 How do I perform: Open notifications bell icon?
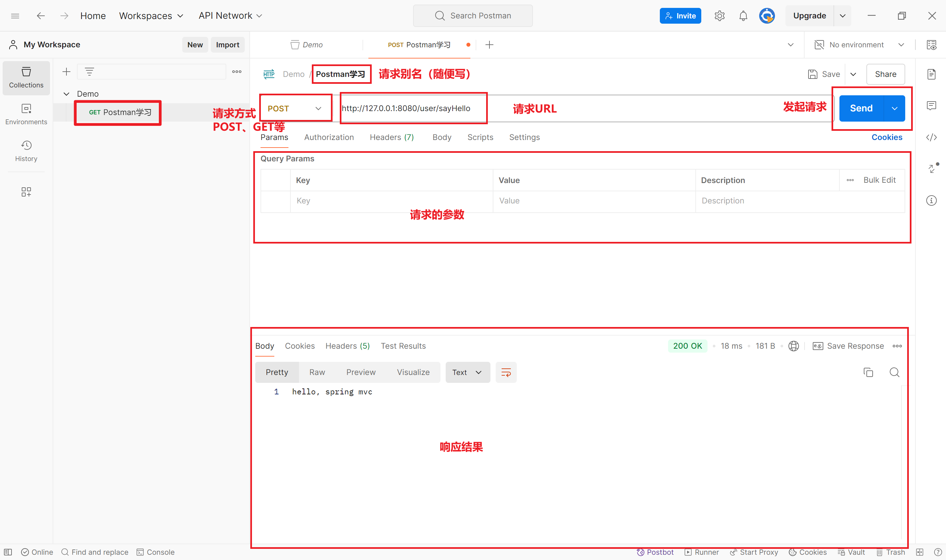743,16
